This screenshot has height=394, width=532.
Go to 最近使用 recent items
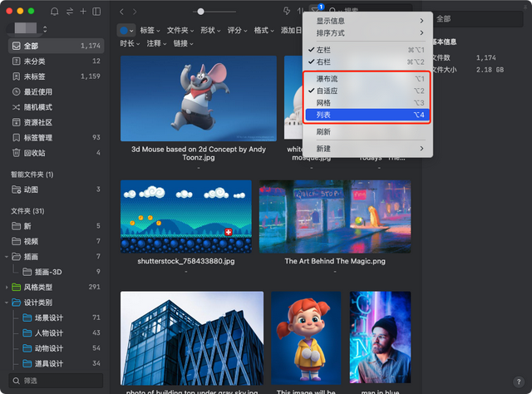click(37, 91)
